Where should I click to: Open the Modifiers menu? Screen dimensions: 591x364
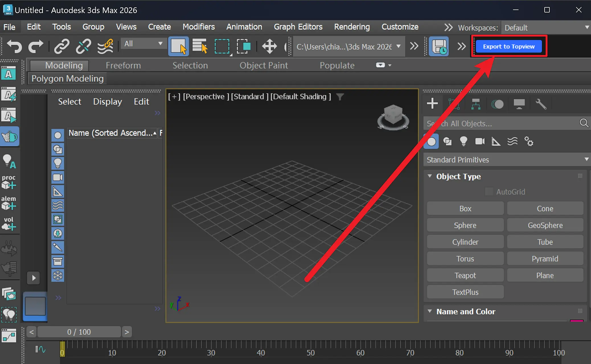(198, 27)
